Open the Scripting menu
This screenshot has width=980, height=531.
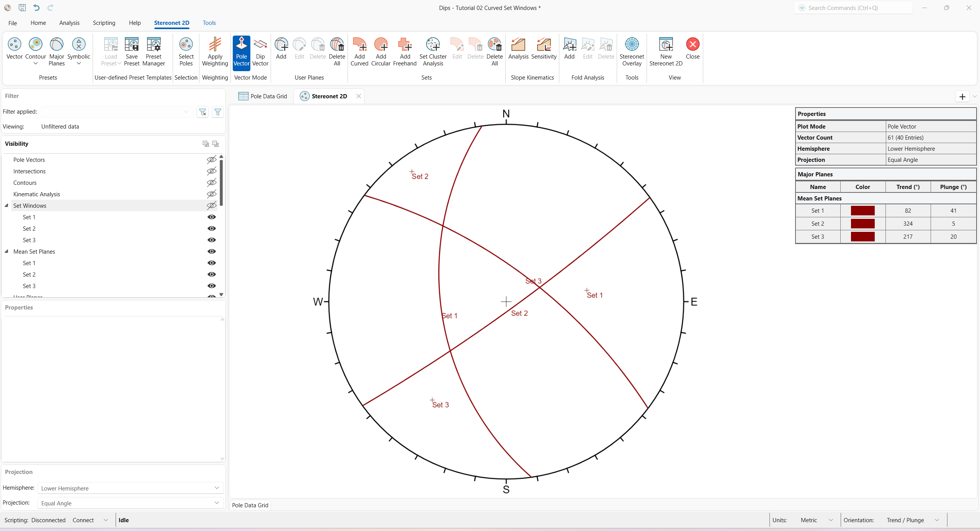pyautogui.click(x=104, y=23)
